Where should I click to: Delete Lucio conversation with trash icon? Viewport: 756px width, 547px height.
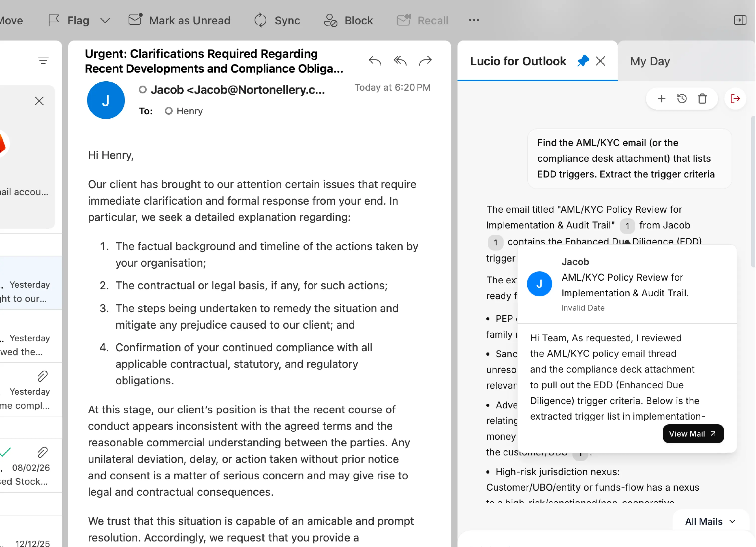(x=702, y=99)
